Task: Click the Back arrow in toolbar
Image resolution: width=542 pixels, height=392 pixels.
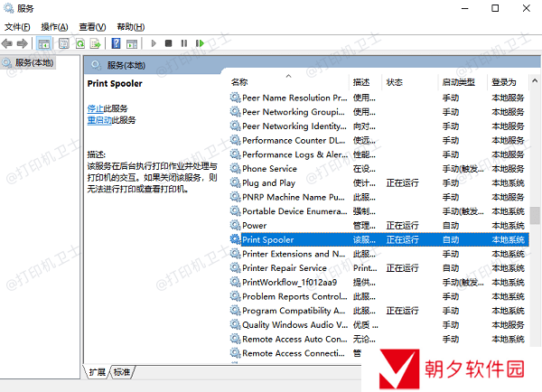Action: 9,42
